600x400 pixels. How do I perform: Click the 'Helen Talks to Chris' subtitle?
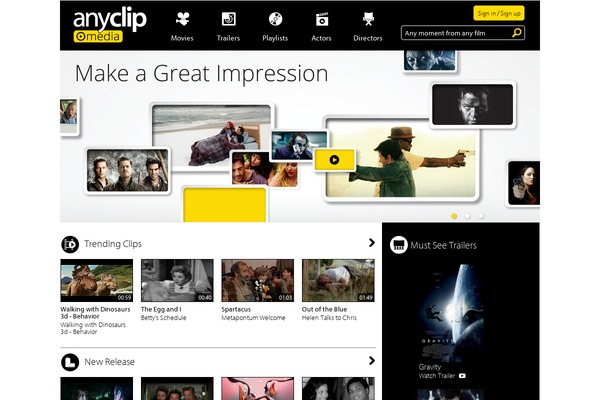tap(329, 318)
